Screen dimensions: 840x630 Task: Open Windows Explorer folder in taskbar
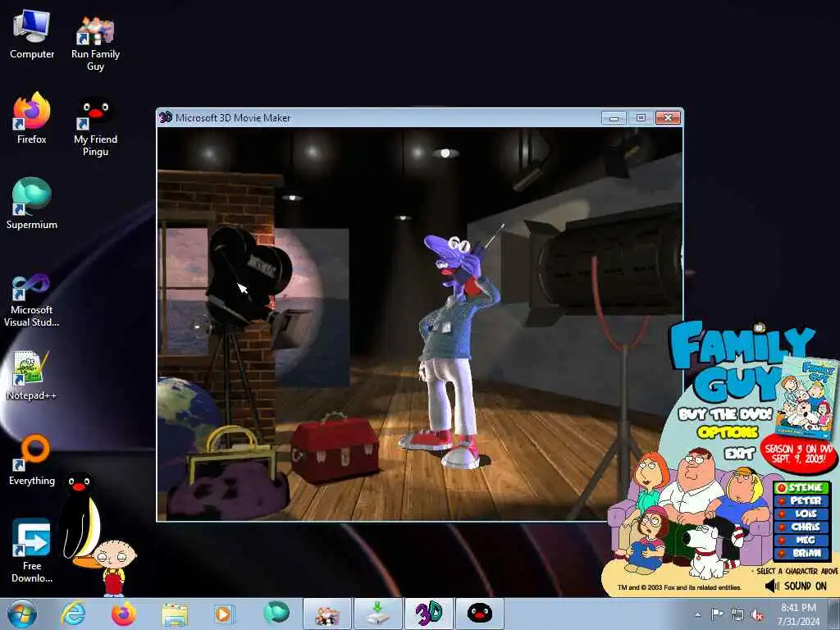coord(175,614)
